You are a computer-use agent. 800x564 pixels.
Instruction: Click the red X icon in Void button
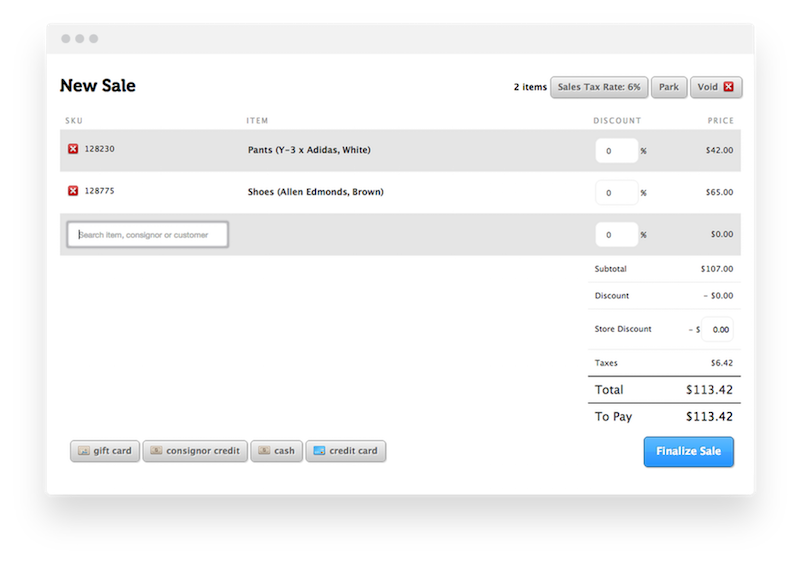[729, 87]
